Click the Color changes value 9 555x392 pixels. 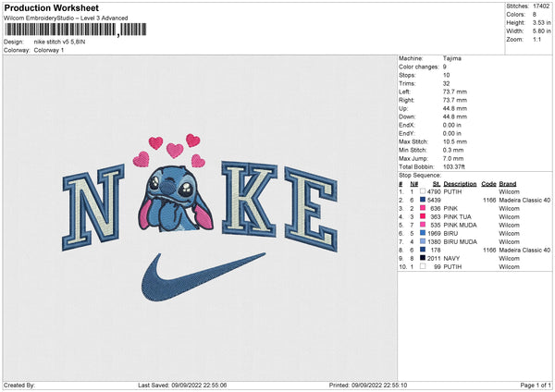click(445, 67)
